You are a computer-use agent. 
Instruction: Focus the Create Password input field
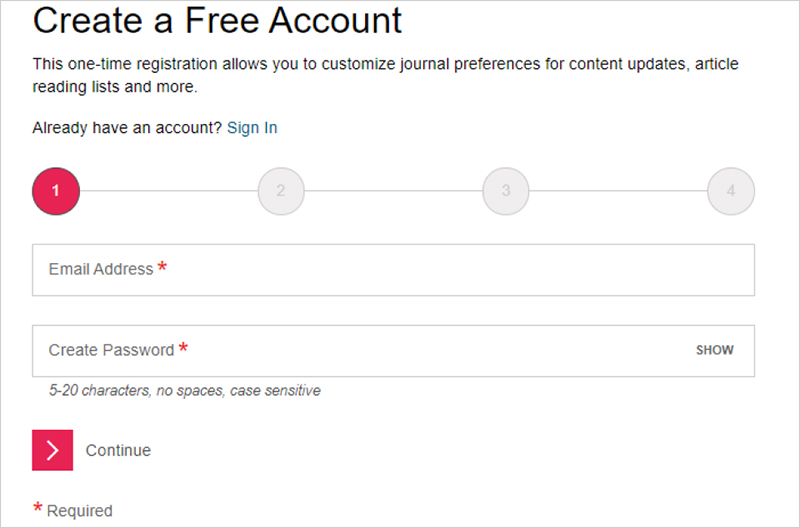pyautogui.click(x=393, y=351)
